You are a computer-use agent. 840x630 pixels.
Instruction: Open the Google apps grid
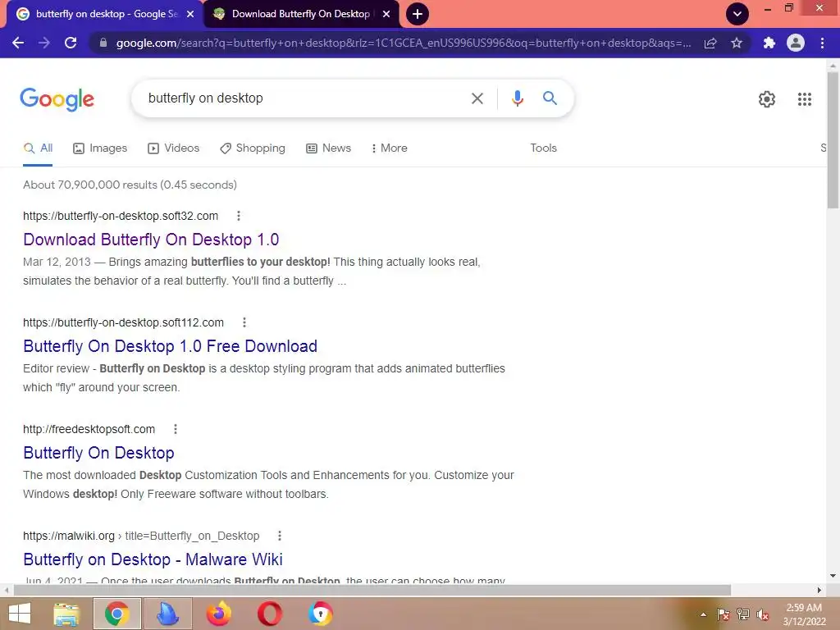click(804, 99)
